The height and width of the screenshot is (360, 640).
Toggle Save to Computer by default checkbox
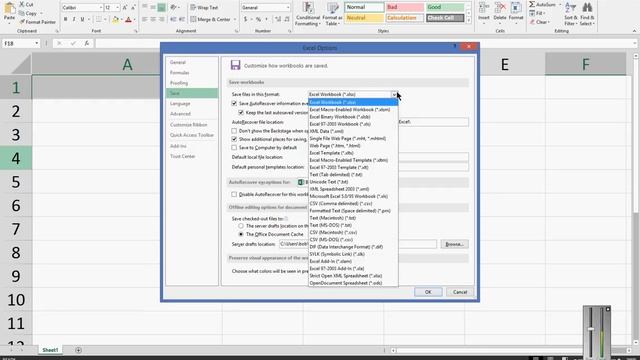pos(234,147)
